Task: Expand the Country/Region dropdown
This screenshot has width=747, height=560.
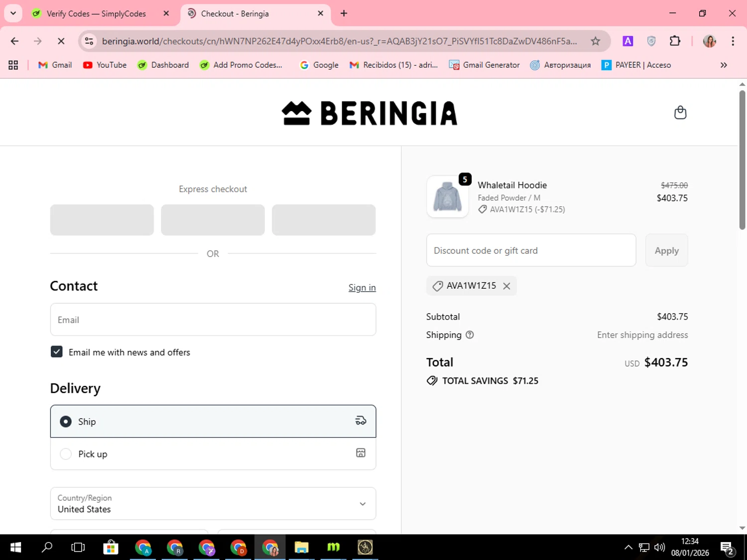Action: click(213, 504)
